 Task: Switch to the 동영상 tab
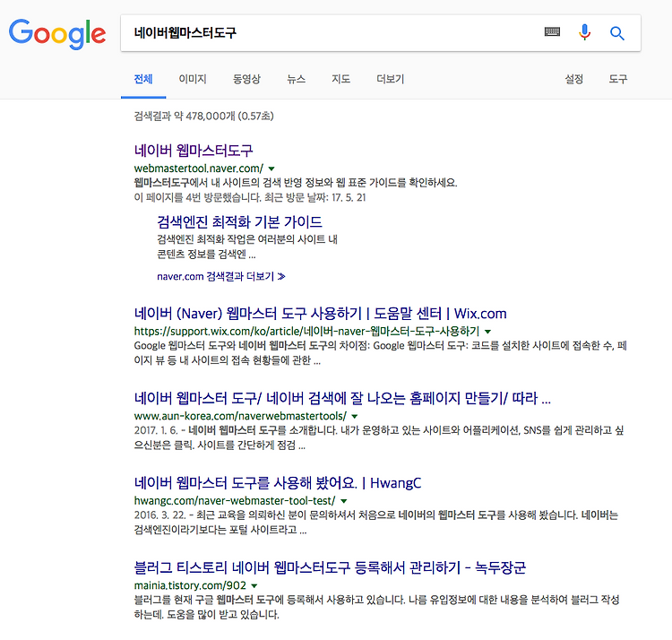(246, 79)
